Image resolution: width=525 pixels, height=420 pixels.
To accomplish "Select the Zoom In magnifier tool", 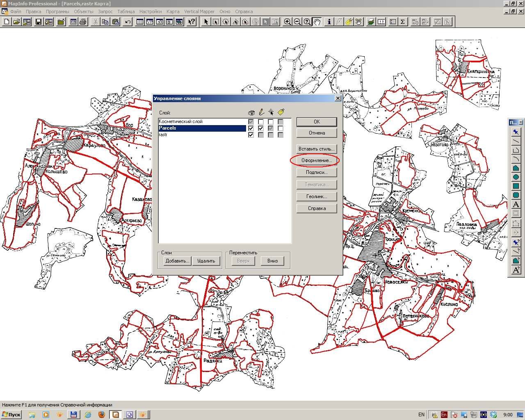I will (288, 22).
